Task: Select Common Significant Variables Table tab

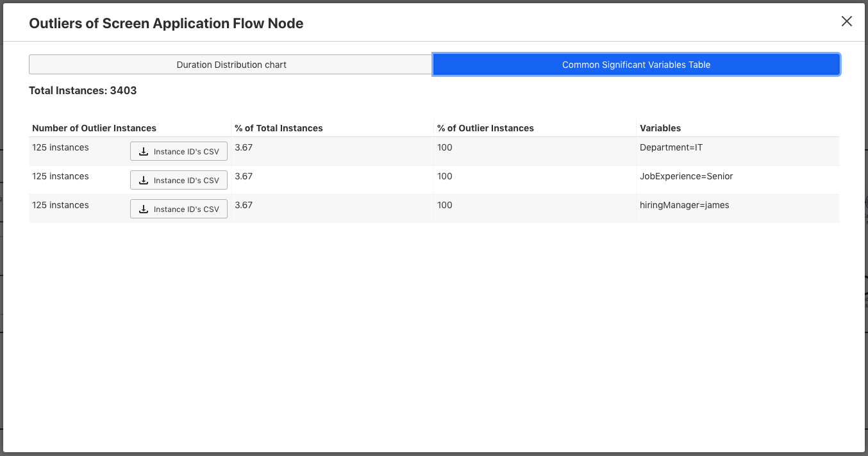Action: click(x=636, y=65)
